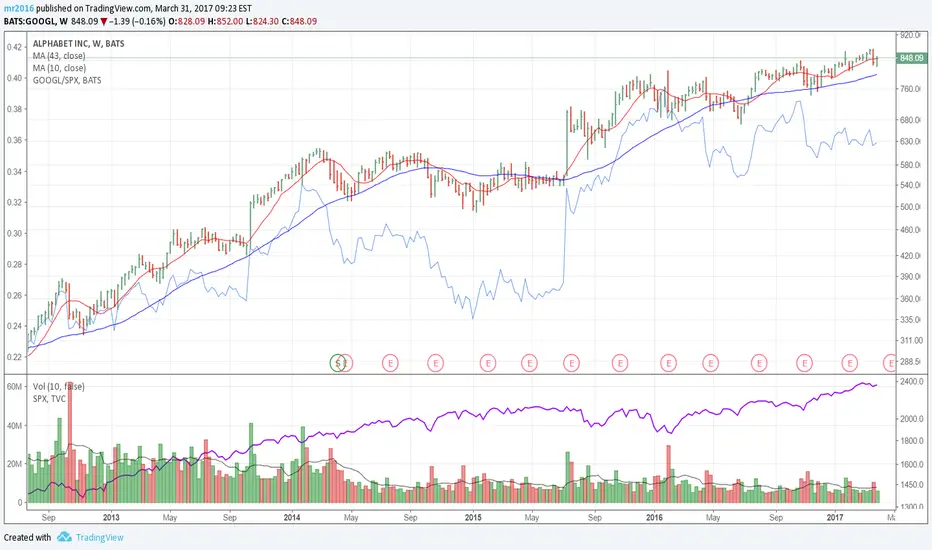Click the O:828.09 open value
This screenshot has height=550, width=932.
(187, 21)
